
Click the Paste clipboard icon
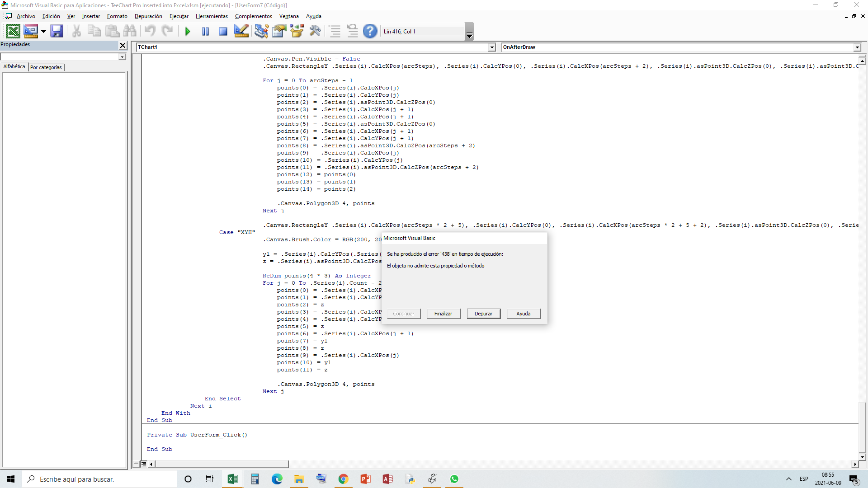click(112, 31)
